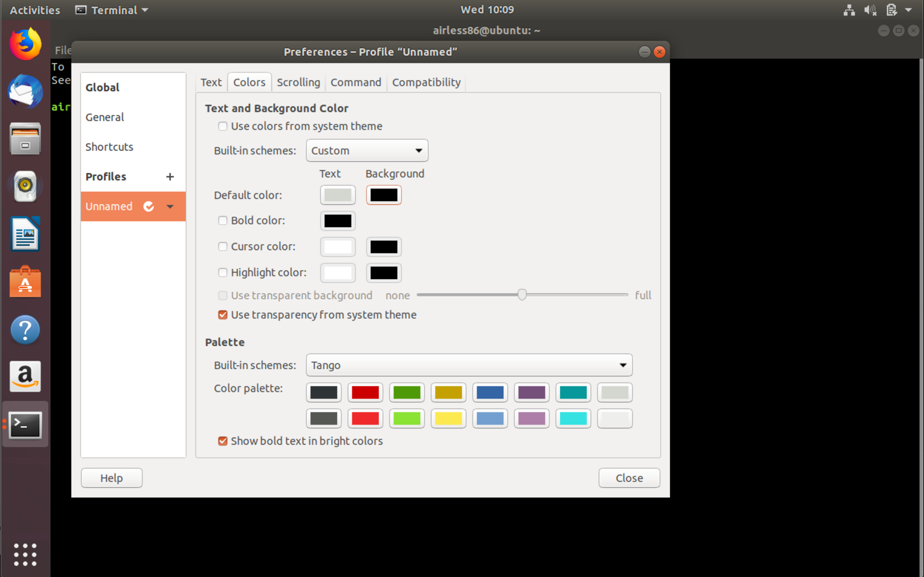The image size is (924, 577).
Task: Switch to the Compatibility tab
Action: pos(426,82)
